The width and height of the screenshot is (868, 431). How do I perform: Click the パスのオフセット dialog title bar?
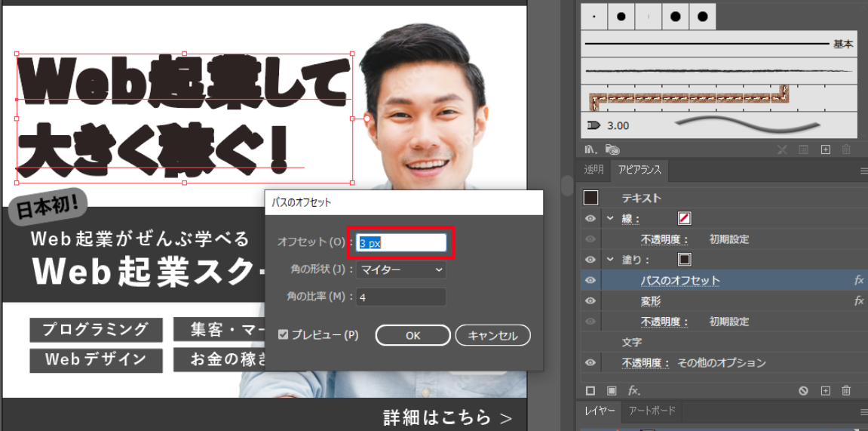[x=404, y=203]
